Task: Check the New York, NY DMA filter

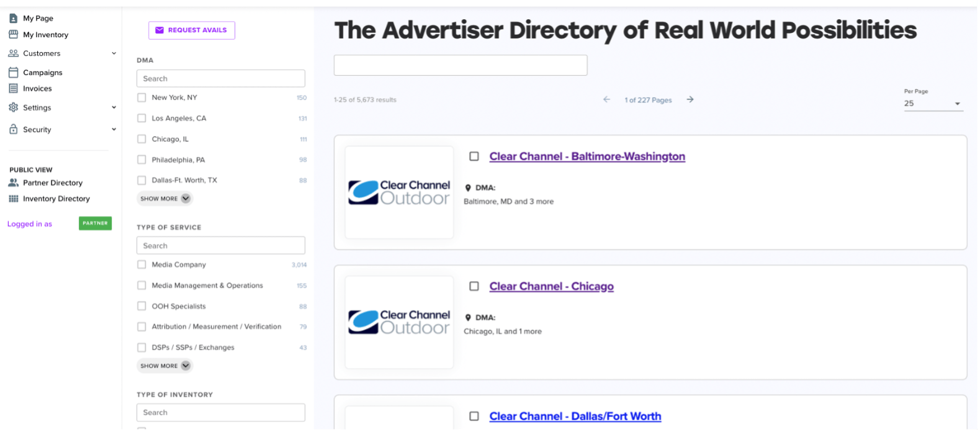Action: tap(142, 97)
